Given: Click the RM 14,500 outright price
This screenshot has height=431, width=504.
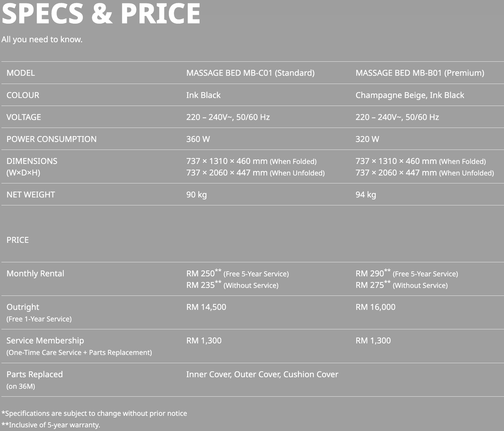Looking at the screenshot, I should (x=206, y=307).
